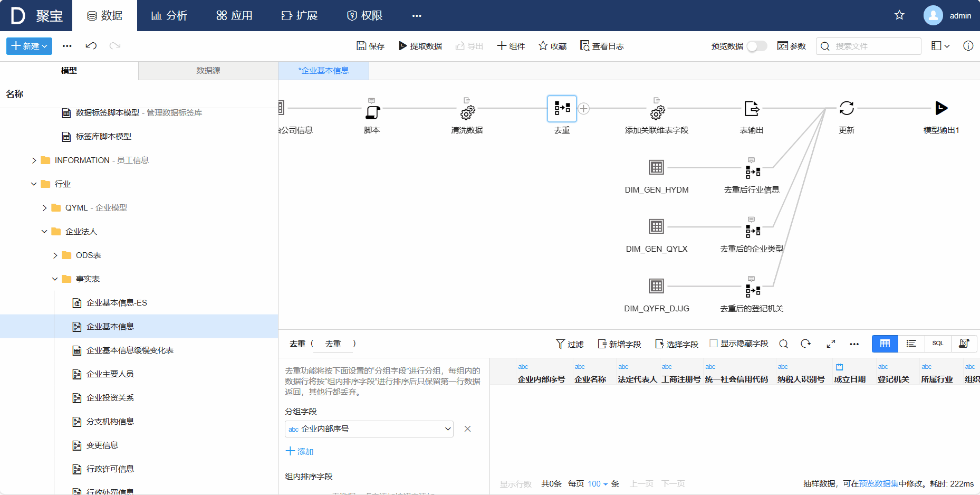
Task: Collapse the 行业 folder
Action: click(x=34, y=184)
